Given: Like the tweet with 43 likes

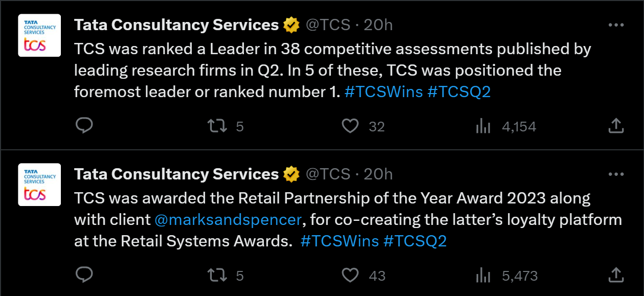Looking at the screenshot, I should [x=350, y=276].
